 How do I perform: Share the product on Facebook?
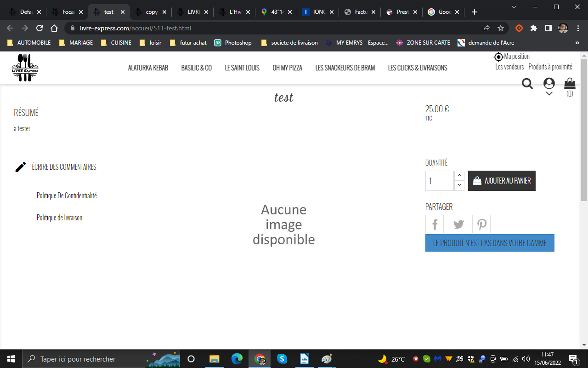click(435, 224)
